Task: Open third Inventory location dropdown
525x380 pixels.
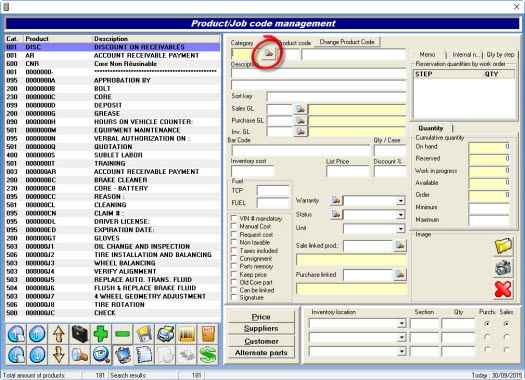Action: tap(401, 351)
